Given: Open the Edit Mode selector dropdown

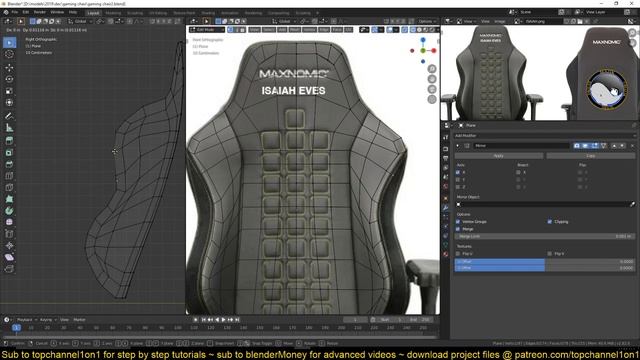Looking at the screenshot, I should (x=207, y=30).
